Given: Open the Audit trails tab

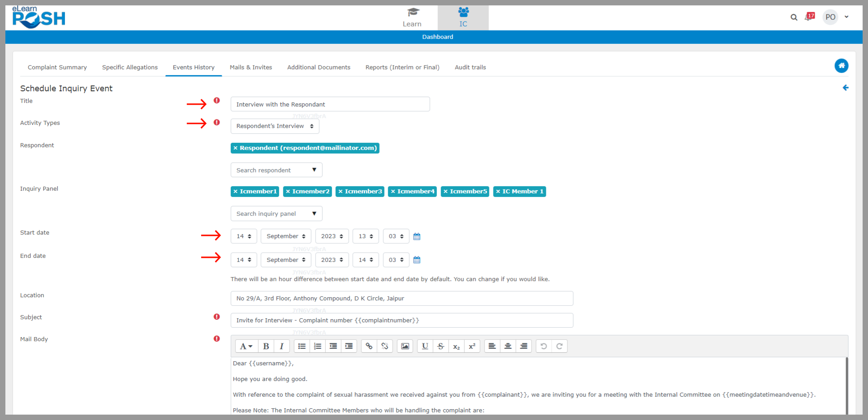Looking at the screenshot, I should (x=470, y=67).
